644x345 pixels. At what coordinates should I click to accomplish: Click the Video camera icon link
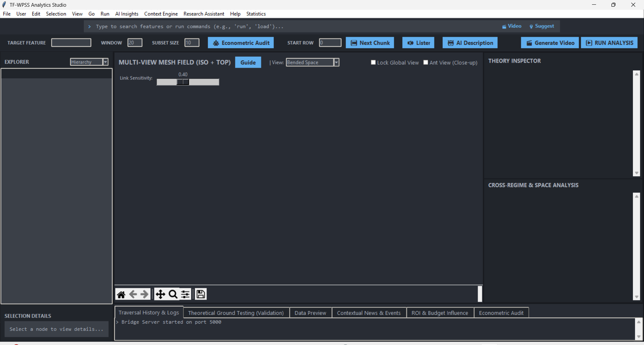512,26
